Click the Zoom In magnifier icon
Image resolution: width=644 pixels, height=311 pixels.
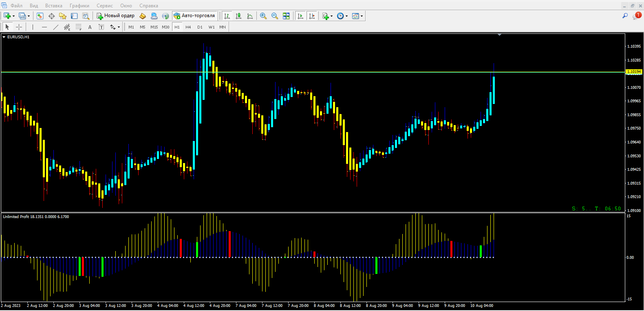[x=263, y=16]
